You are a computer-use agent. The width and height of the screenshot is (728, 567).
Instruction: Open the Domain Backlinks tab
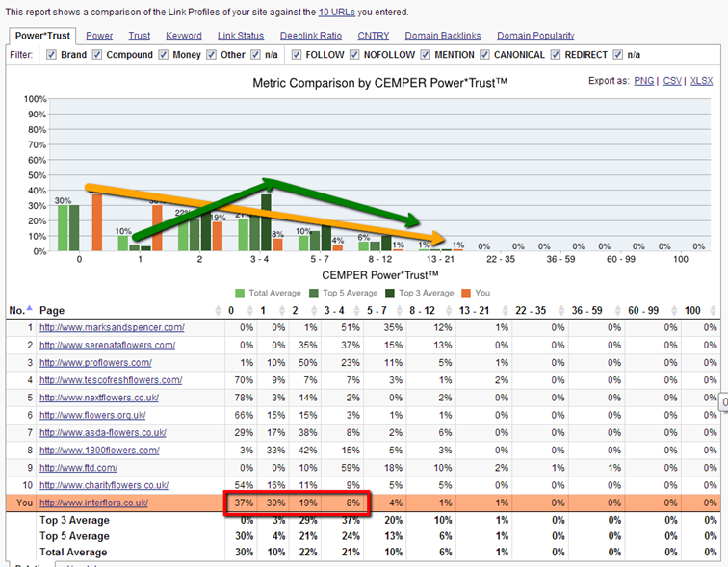443,36
